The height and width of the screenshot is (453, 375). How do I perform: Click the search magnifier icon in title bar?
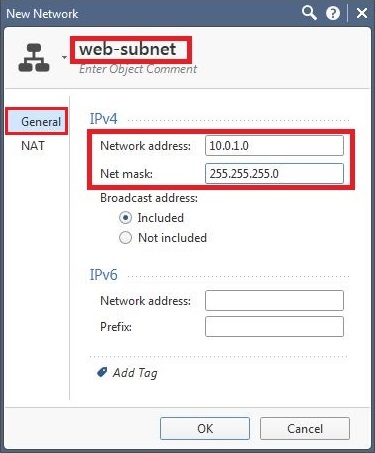point(309,14)
